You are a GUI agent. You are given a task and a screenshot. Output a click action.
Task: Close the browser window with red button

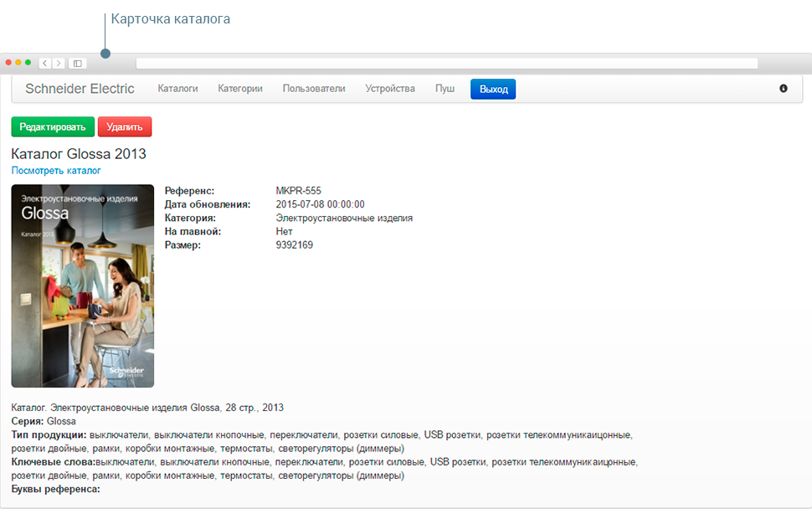[x=9, y=63]
